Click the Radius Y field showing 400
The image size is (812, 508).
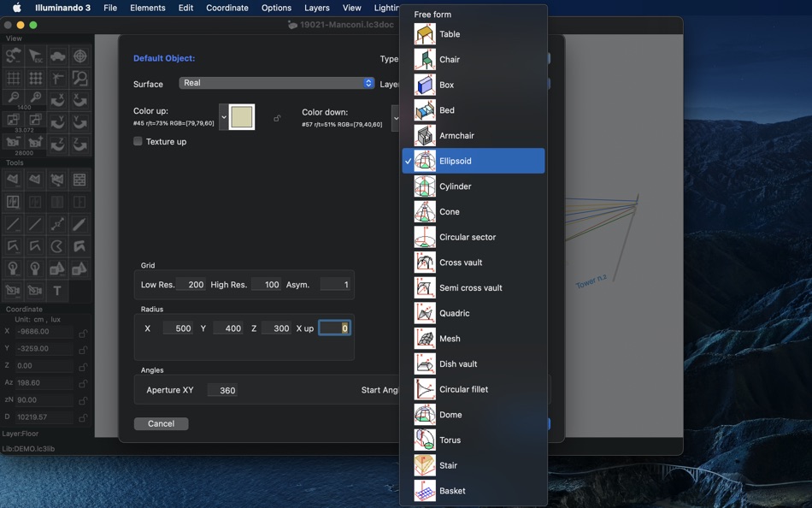(x=228, y=328)
